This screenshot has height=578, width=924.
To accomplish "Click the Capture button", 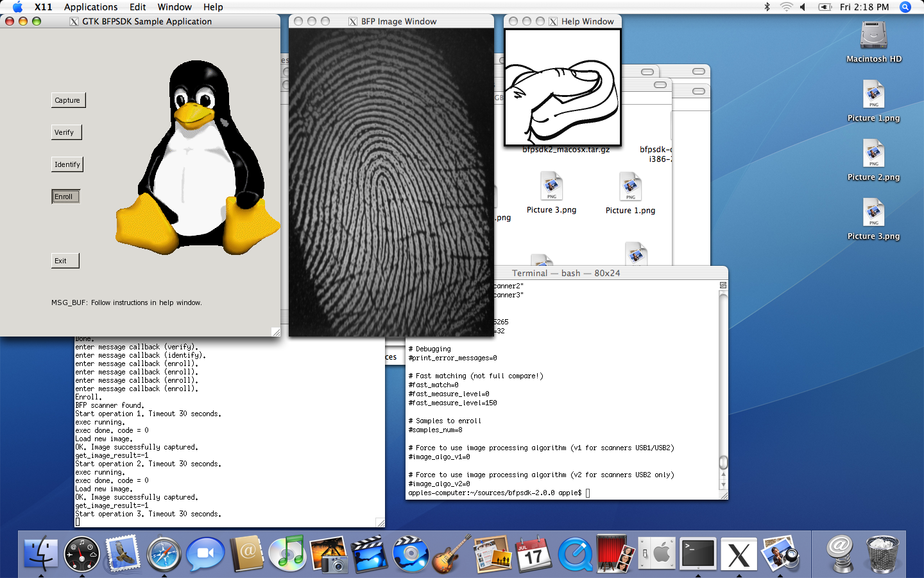I will tap(67, 100).
